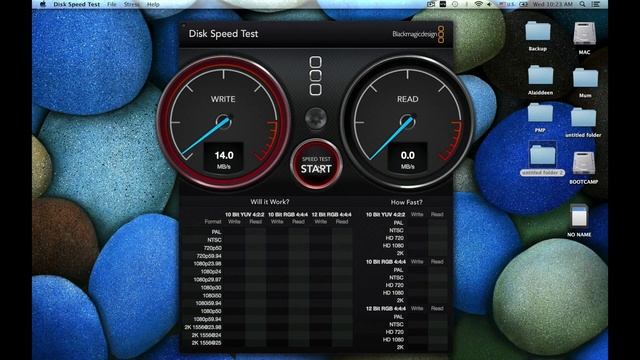The width and height of the screenshot is (640, 360).
Task: Select the 'untitled folder' desktop folder
Action: coord(583,122)
